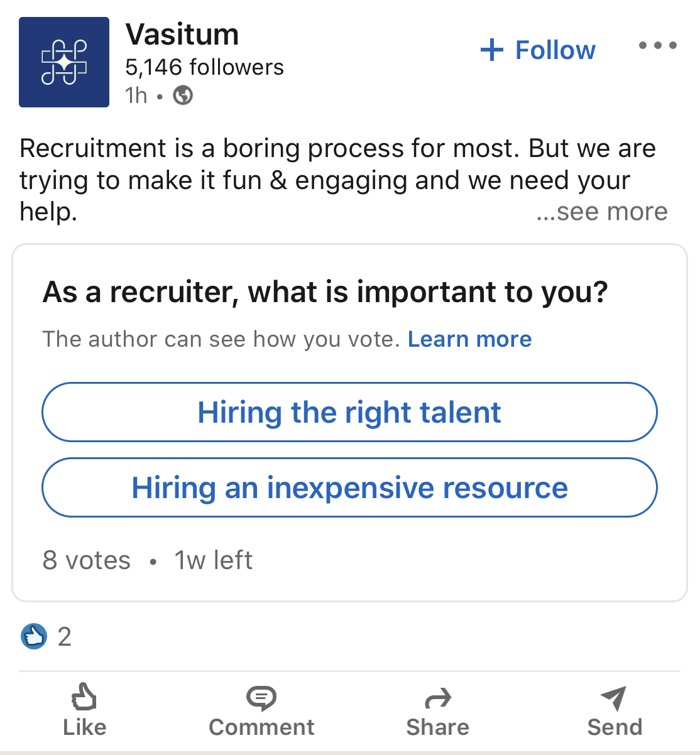Tap the Comment speech bubble icon
Screen dimensions: 700x755
[261, 697]
